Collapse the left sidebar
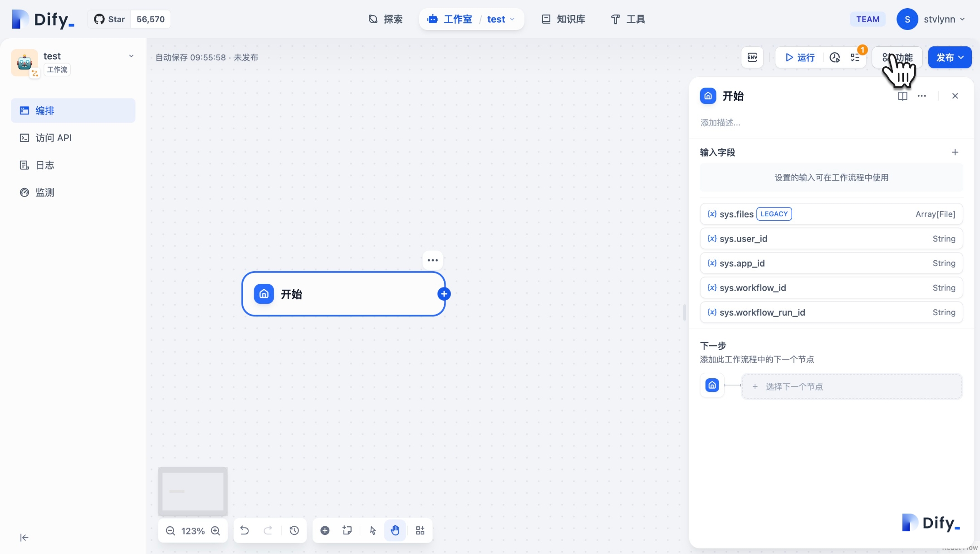Viewport: 980px width, 554px height. point(24,538)
